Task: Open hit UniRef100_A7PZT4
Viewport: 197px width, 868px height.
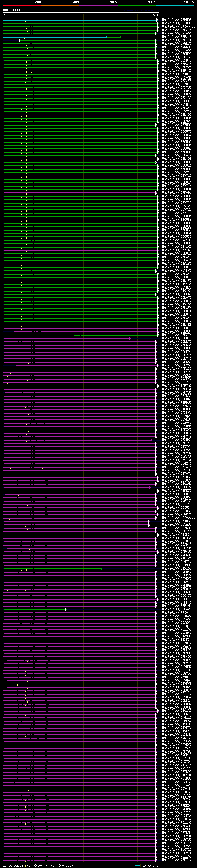Action: click(x=177, y=40)
